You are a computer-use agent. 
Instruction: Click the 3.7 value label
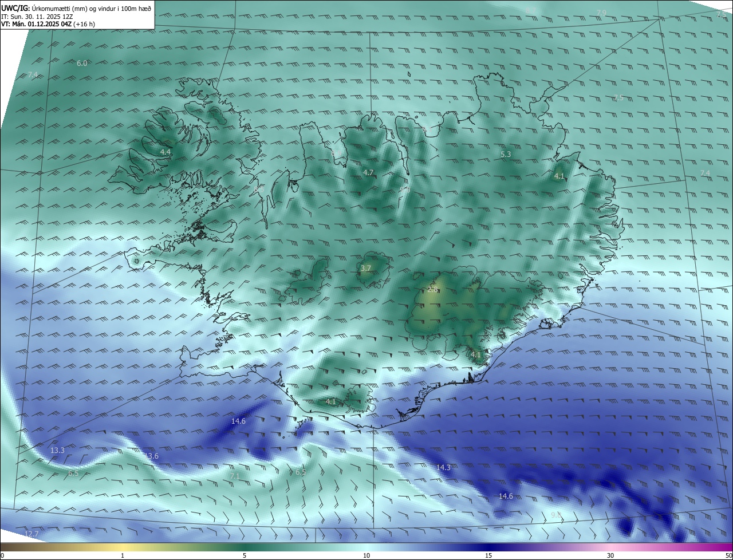click(366, 268)
